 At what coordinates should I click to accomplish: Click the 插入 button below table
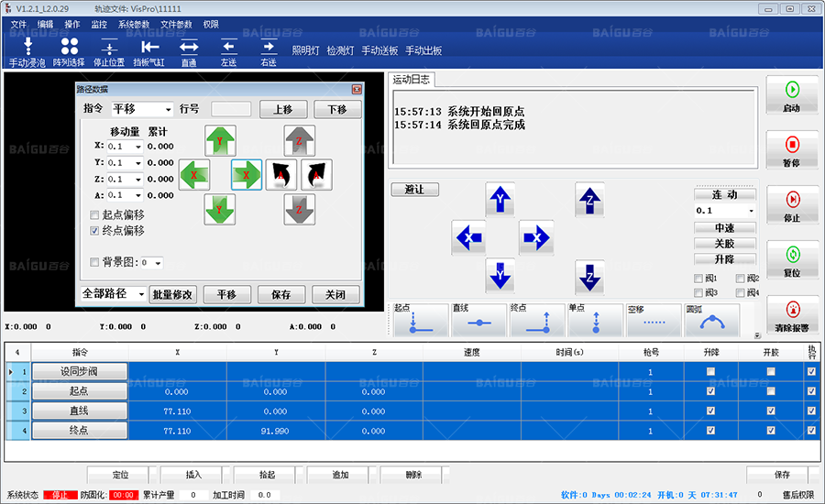point(193,475)
